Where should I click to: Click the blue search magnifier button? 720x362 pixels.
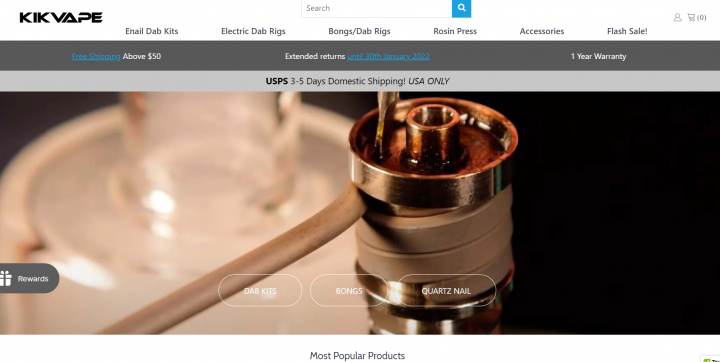click(461, 8)
